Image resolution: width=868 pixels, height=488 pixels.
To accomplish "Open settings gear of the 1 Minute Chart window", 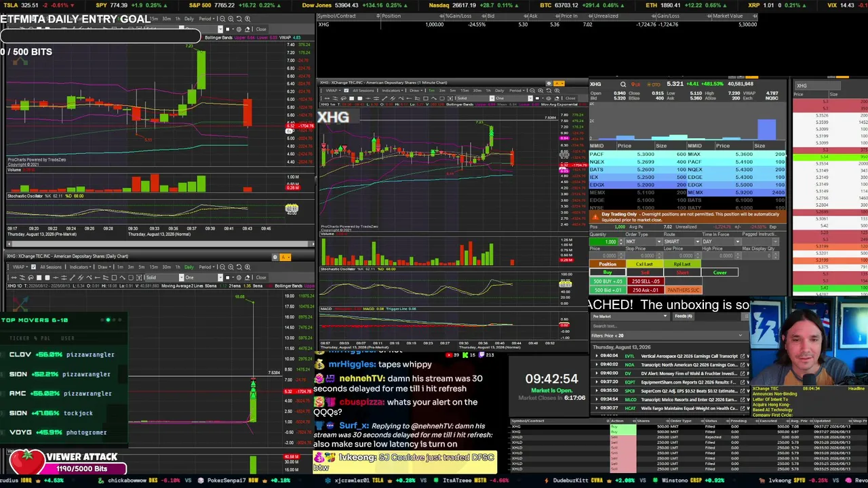I will [x=549, y=83].
